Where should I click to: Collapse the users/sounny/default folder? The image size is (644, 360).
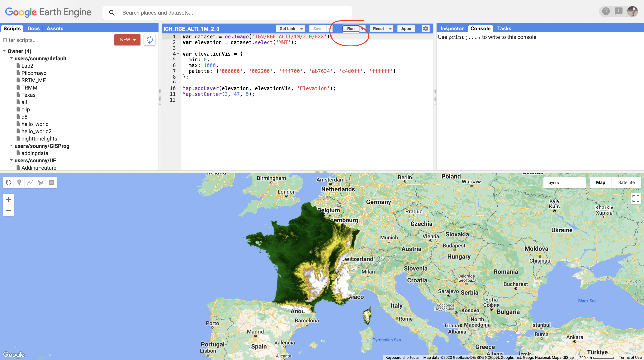coord(11,58)
